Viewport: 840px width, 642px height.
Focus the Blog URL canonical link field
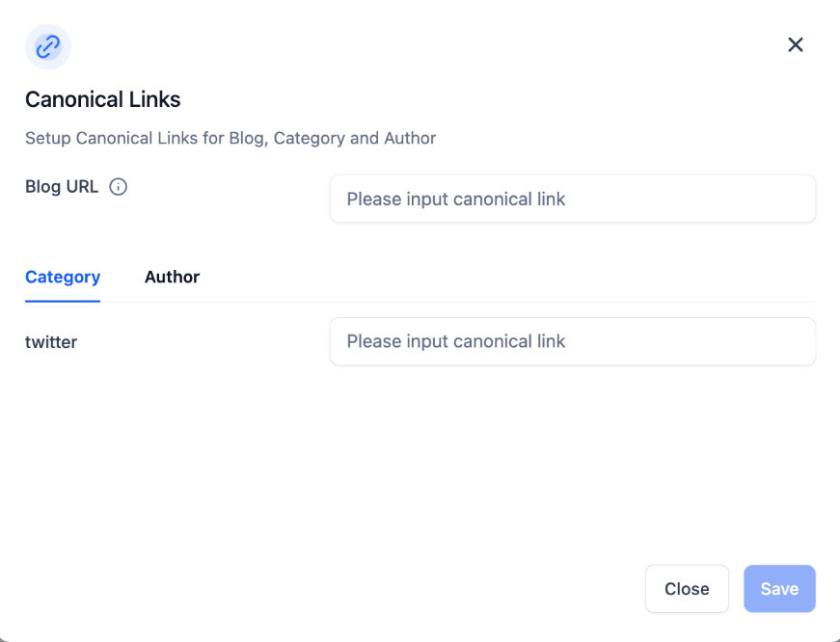tap(573, 200)
